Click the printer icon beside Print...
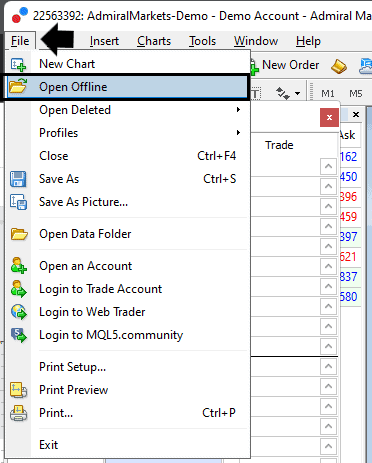Screen dimensions: 372x463 point(19,413)
